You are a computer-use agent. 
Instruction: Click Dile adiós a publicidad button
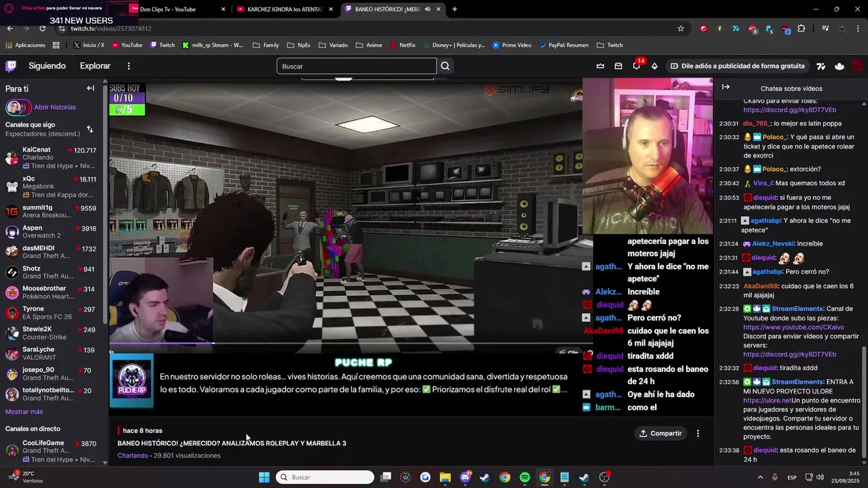tap(738, 66)
